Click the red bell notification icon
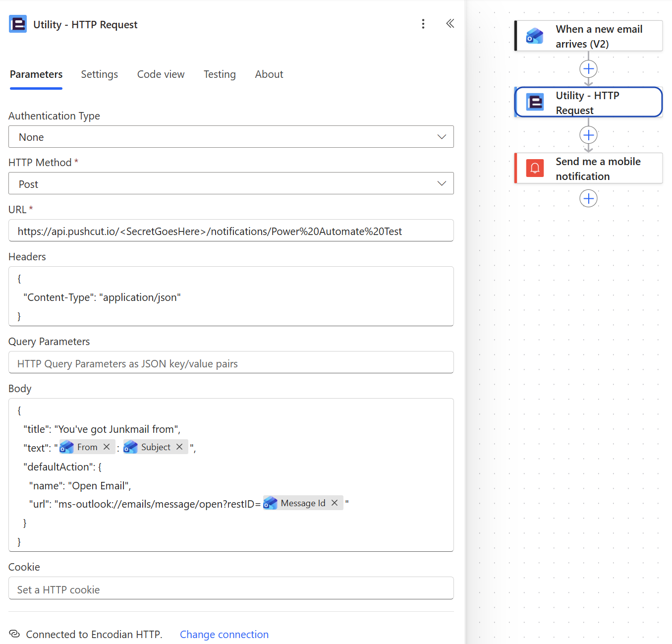Image resolution: width=672 pixels, height=644 pixels. click(535, 168)
